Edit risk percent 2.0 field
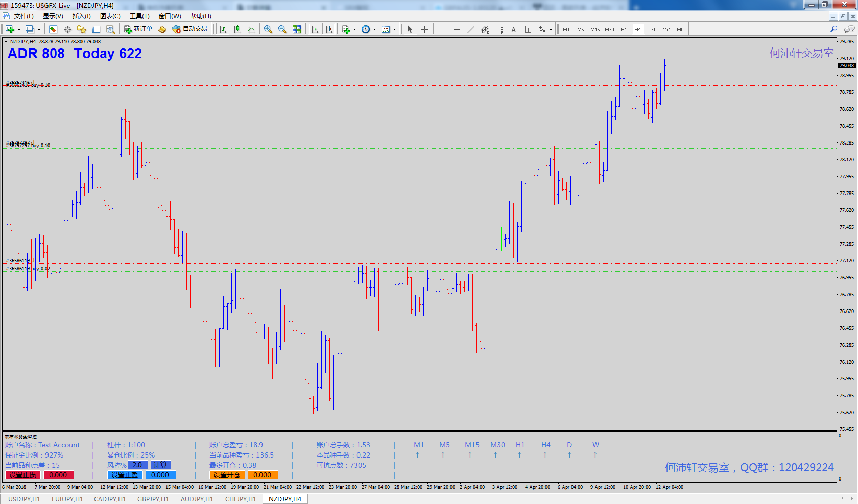 137,465
